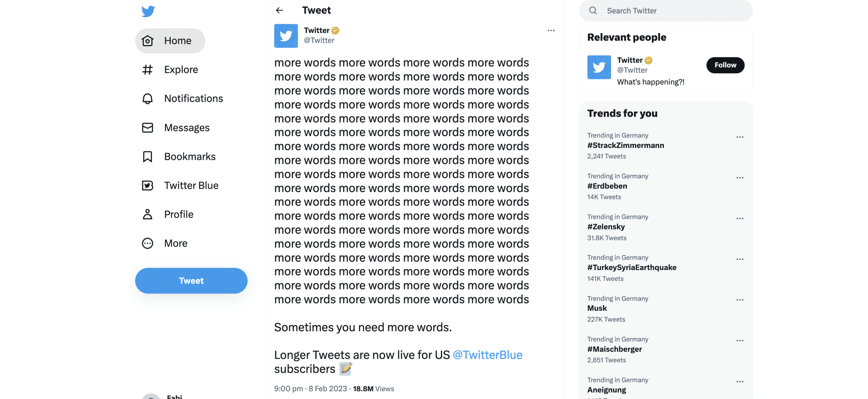Click the Profile person icon
This screenshot has width=868, height=399.
click(147, 214)
